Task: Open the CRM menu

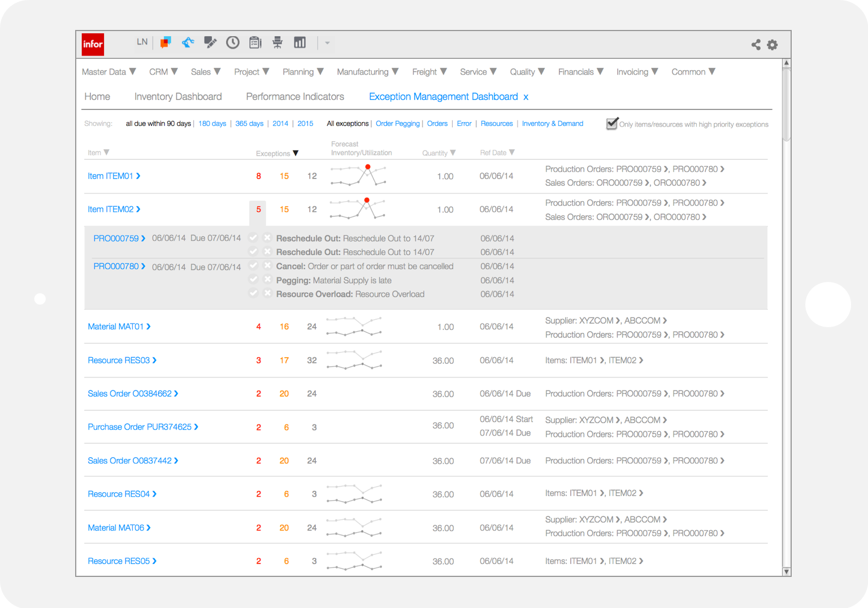Action: 163,72
